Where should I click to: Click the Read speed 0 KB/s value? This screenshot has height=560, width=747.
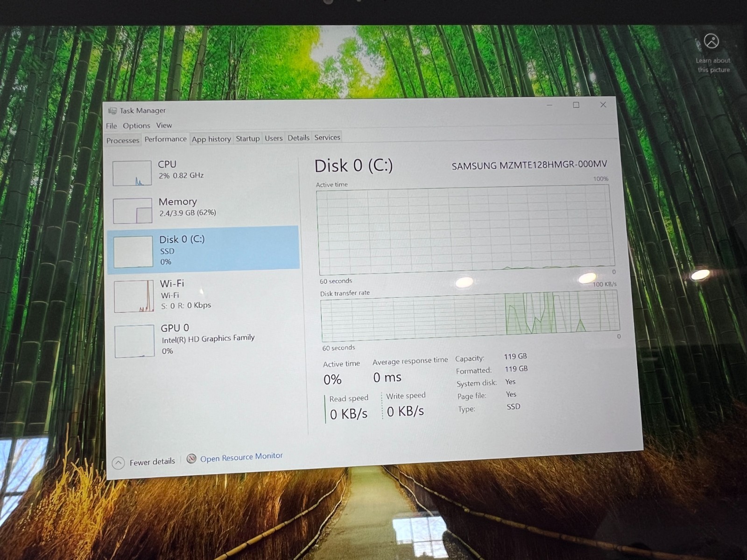(x=349, y=414)
